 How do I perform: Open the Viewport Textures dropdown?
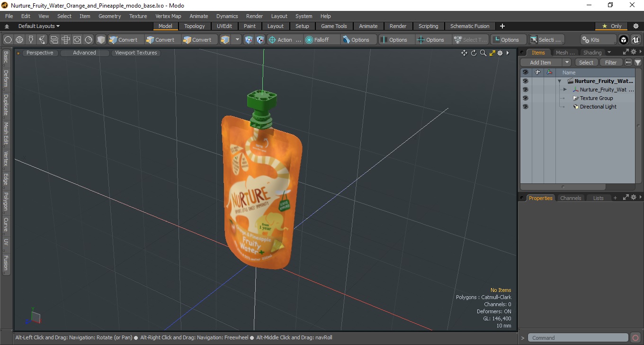click(136, 53)
